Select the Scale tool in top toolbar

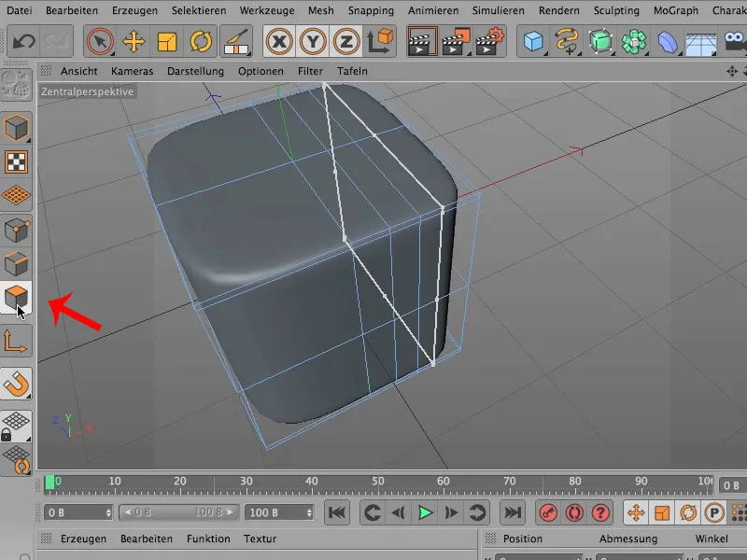(167, 41)
